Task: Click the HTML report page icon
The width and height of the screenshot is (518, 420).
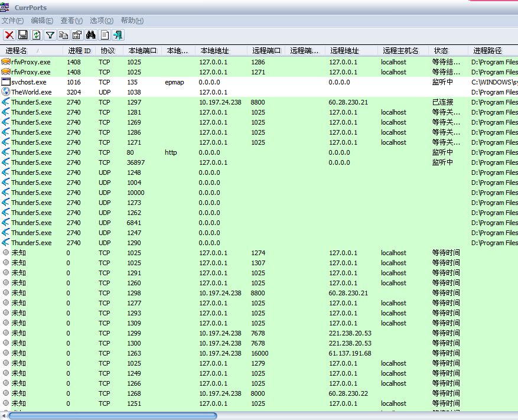Action: pyautogui.click(x=105, y=35)
